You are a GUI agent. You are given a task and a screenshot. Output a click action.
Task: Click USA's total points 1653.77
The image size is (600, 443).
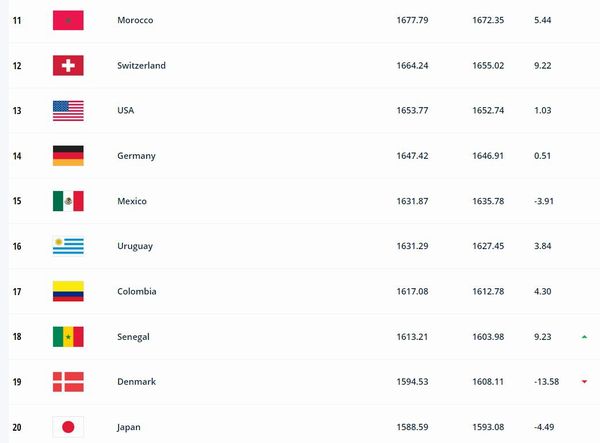pyautogui.click(x=413, y=110)
